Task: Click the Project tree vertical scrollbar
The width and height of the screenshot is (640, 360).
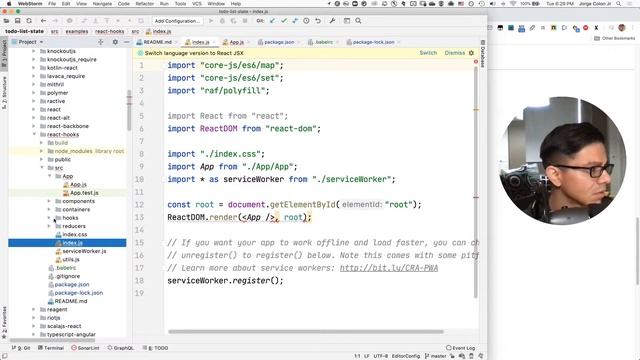Action: pyautogui.click(x=129, y=109)
